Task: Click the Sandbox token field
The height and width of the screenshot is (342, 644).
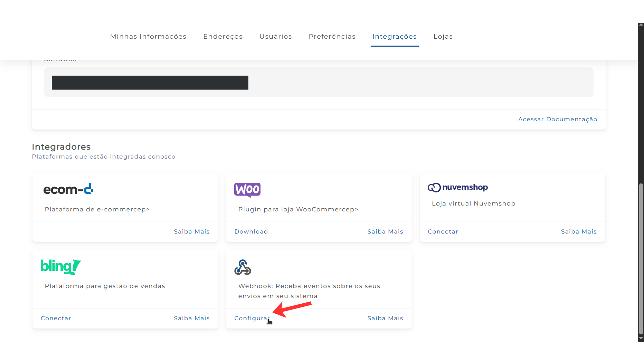Action: pos(319,83)
